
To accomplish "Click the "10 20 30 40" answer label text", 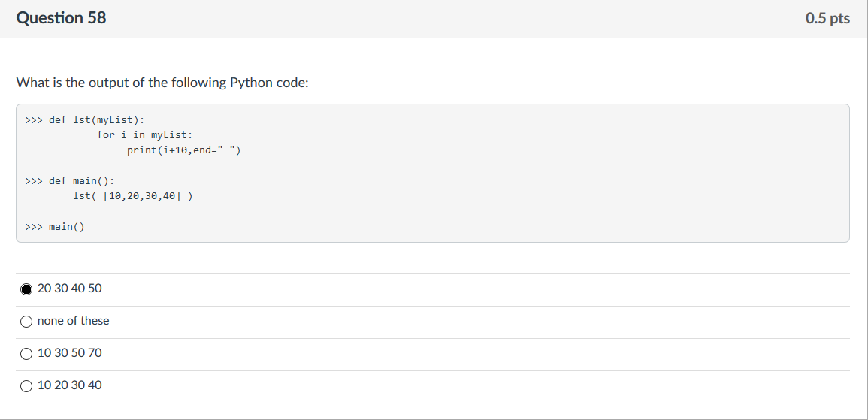I will tap(70, 385).
